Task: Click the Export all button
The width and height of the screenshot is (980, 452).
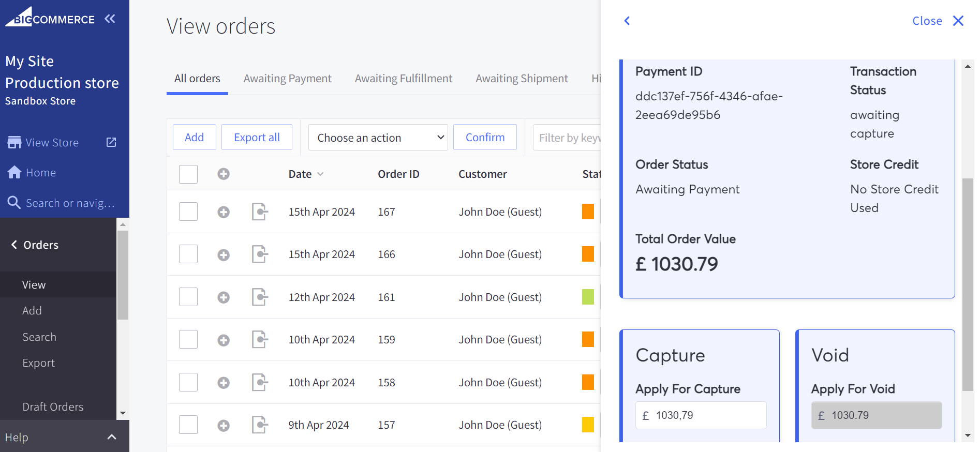Action: (x=257, y=138)
